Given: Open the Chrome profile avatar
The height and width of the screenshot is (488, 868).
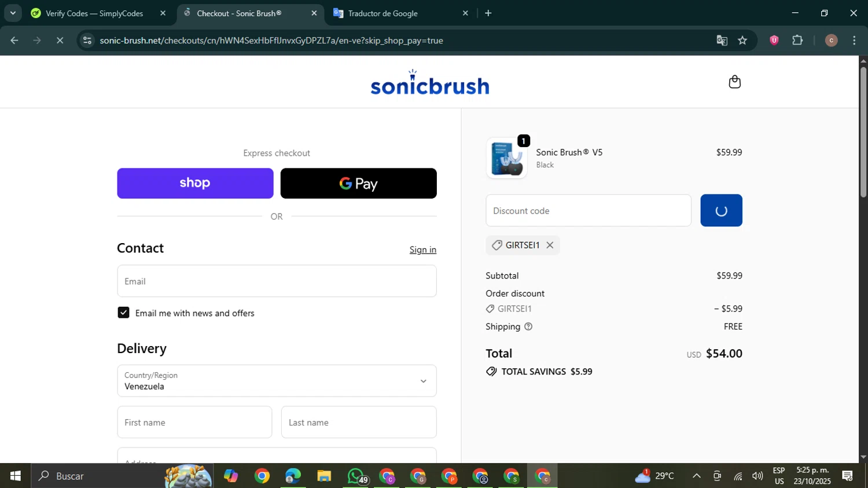Looking at the screenshot, I should click(x=831, y=41).
